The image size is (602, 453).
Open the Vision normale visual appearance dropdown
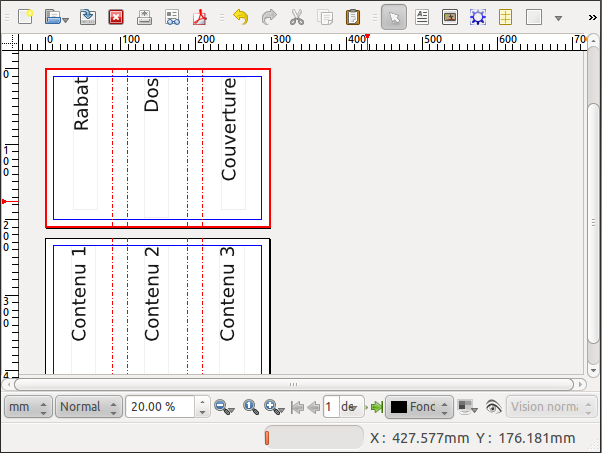coord(552,407)
